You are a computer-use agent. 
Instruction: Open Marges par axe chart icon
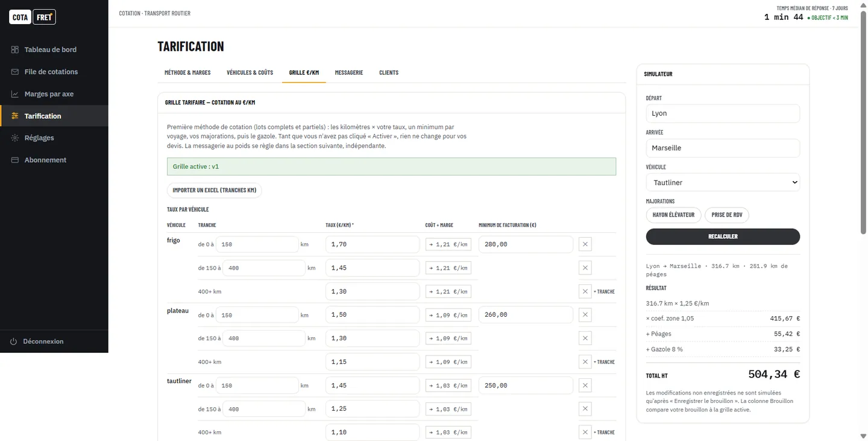coord(15,94)
